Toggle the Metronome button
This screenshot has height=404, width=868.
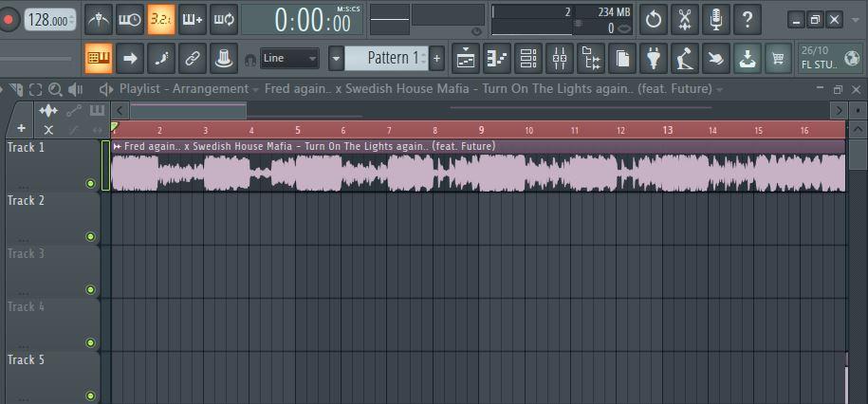click(99, 20)
